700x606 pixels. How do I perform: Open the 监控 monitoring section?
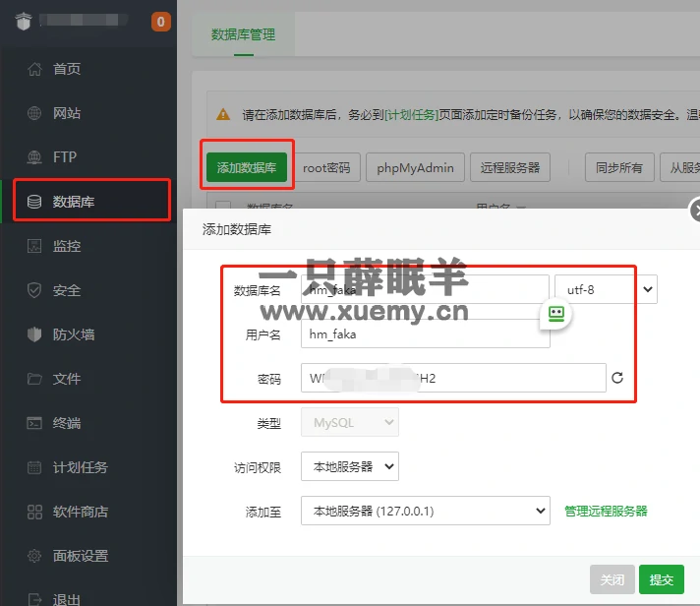click(x=67, y=246)
